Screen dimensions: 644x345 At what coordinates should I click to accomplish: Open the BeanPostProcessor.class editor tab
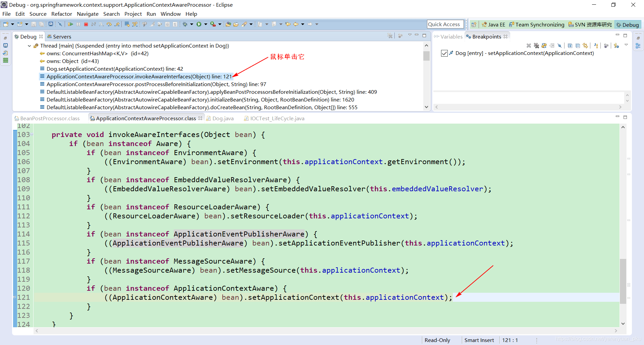[x=47, y=118]
